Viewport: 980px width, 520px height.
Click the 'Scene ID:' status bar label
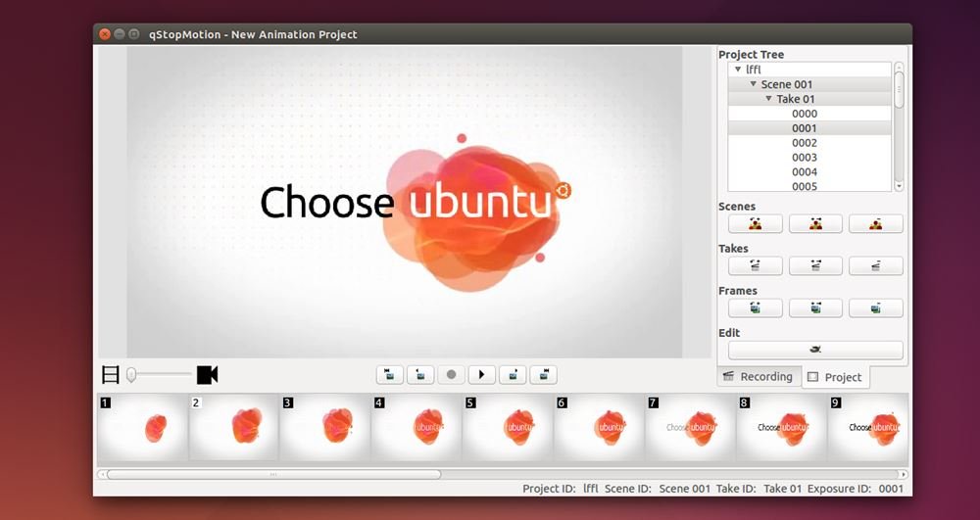[x=628, y=489]
